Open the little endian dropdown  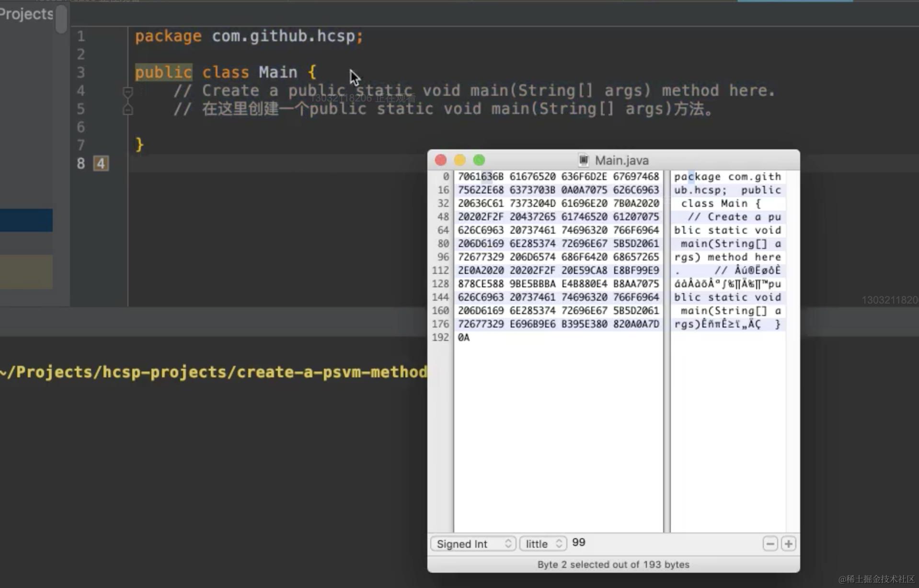point(543,544)
